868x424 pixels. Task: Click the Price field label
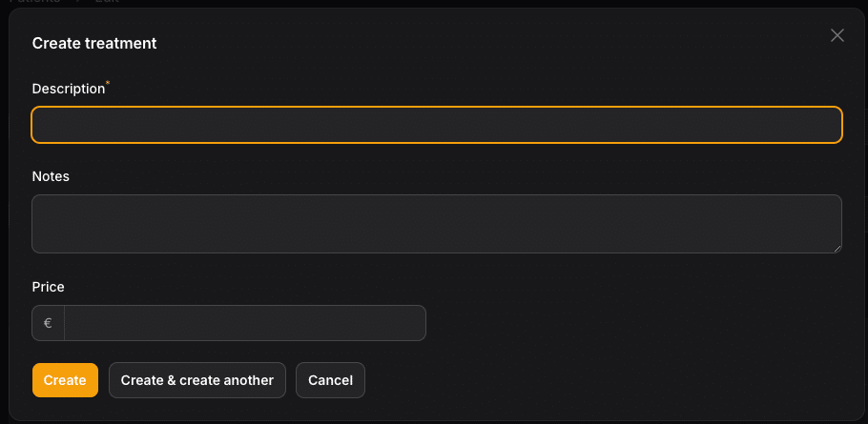[48, 287]
